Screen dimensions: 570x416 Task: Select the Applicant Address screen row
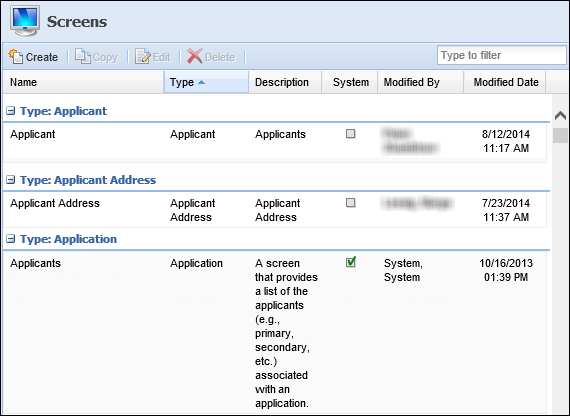[275, 210]
